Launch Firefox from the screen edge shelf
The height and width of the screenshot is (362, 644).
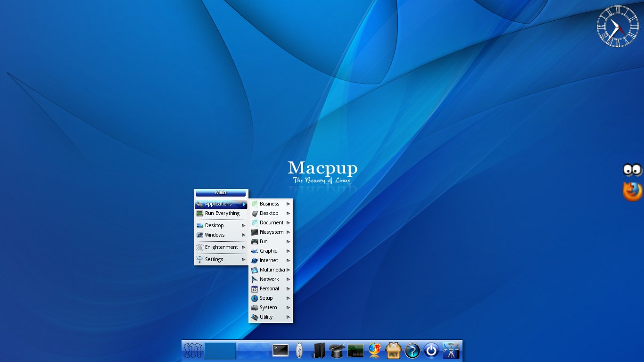(633, 191)
